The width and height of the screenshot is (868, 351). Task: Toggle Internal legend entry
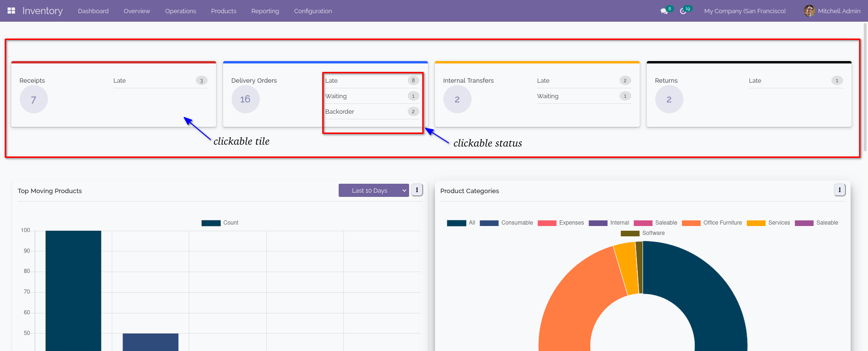pyautogui.click(x=609, y=223)
